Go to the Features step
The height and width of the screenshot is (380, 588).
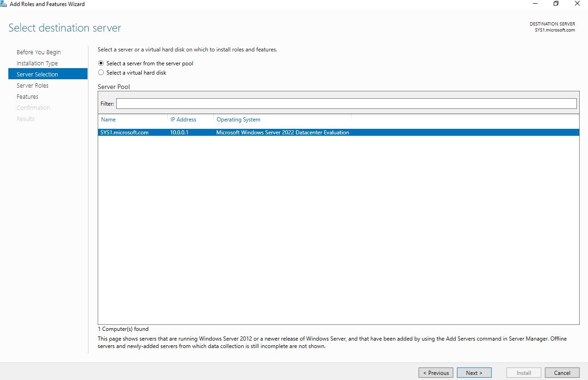27,96
